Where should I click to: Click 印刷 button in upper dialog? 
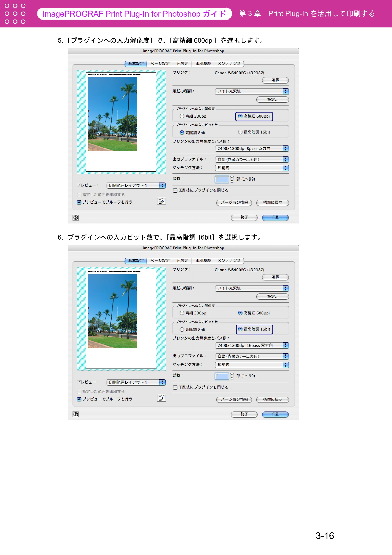[x=275, y=218]
